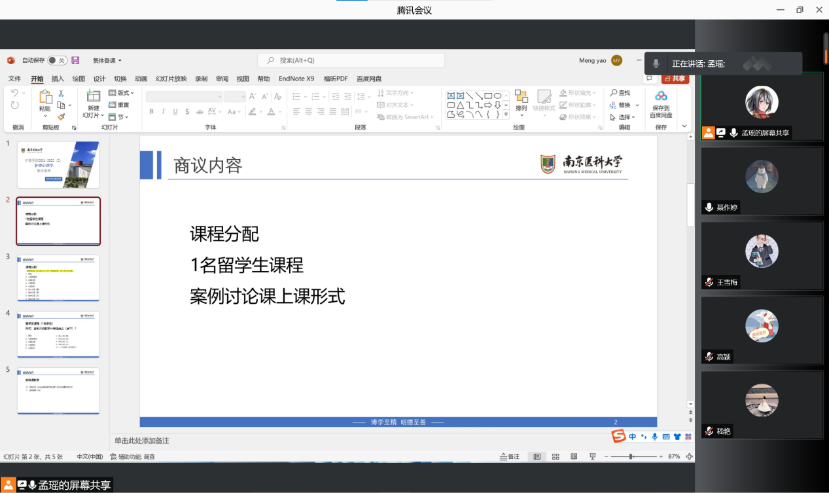Expand the Layout dropdown
The height and width of the screenshot is (493, 829).
(121, 93)
